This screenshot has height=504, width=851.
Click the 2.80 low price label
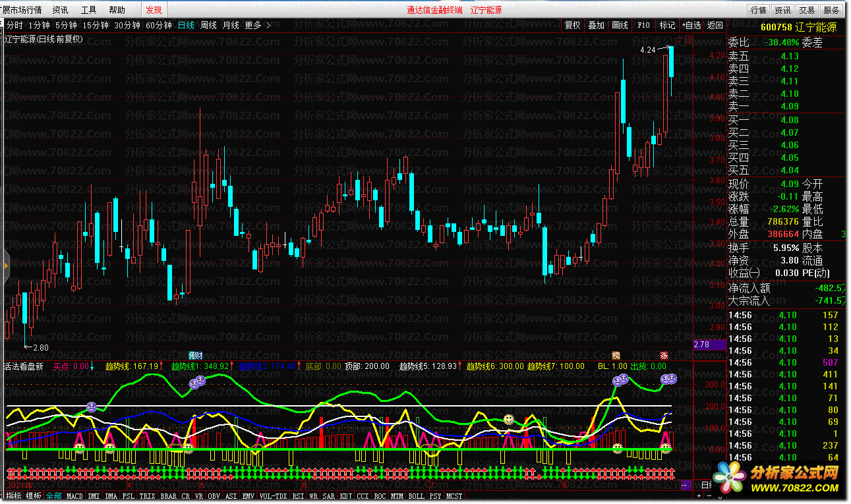[41, 347]
